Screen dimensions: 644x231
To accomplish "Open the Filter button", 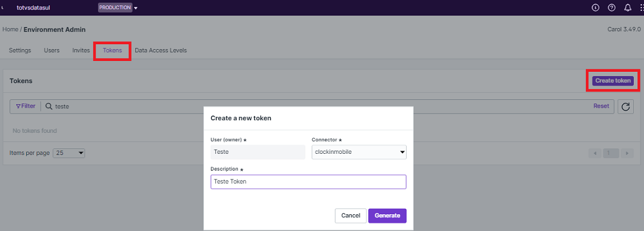I will [x=26, y=106].
